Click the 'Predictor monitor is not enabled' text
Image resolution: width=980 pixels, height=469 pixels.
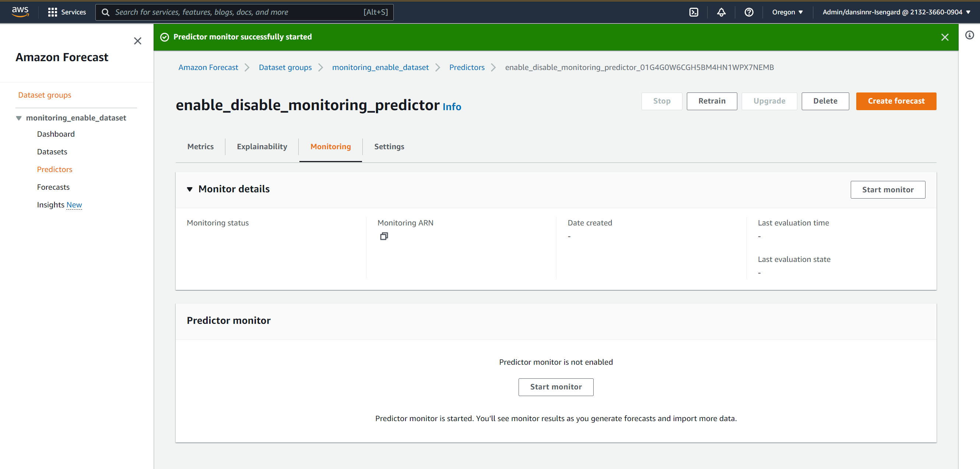point(555,362)
